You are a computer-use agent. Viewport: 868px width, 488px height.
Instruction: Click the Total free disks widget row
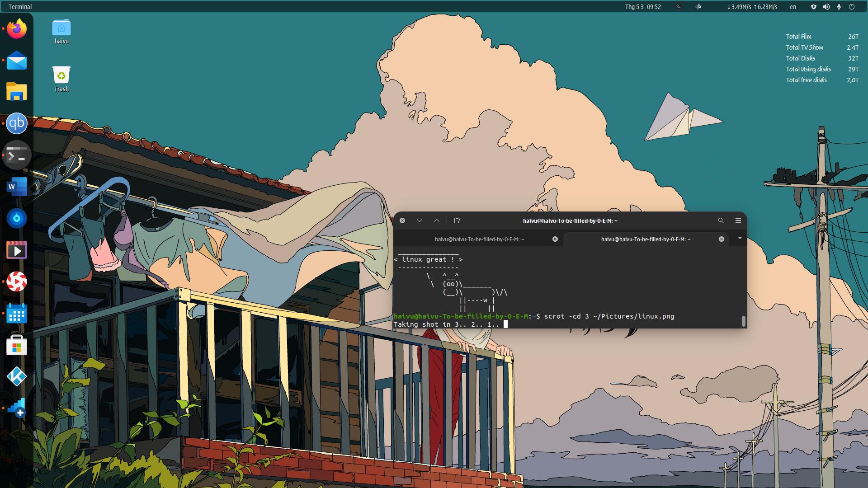822,80
